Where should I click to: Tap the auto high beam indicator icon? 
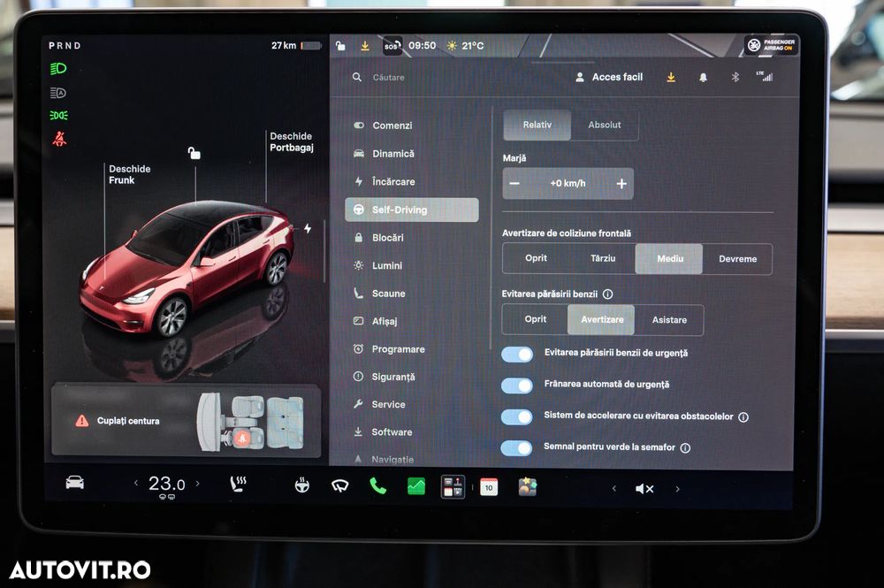(x=58, y=93)
